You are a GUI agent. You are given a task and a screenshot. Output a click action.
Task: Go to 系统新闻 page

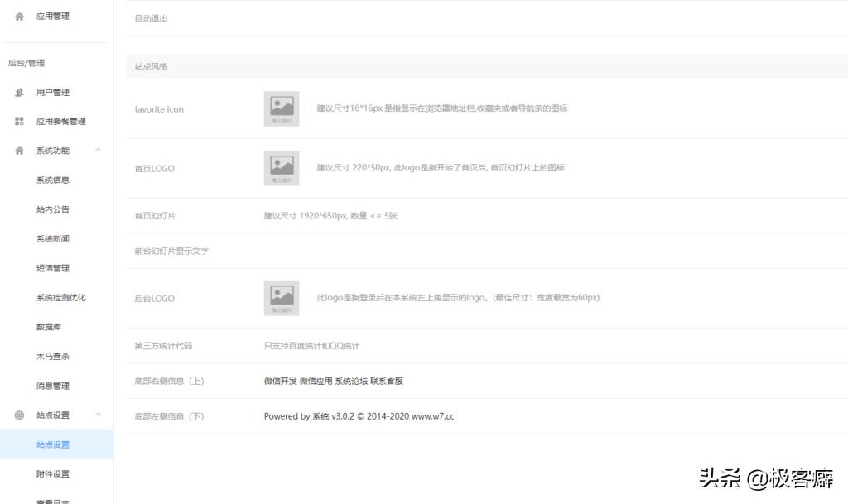point(52,239)
